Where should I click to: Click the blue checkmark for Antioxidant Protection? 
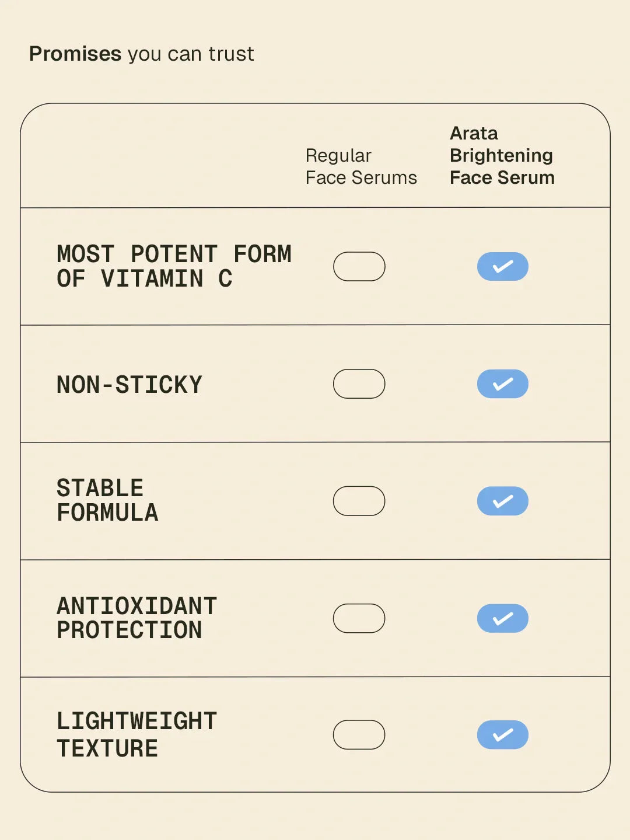click(503, 618)
